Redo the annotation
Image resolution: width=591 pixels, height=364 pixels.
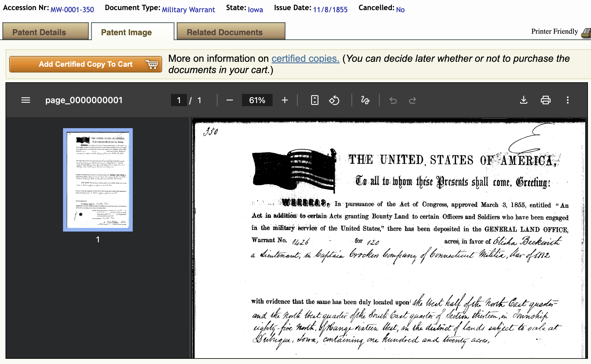(412, 100)
